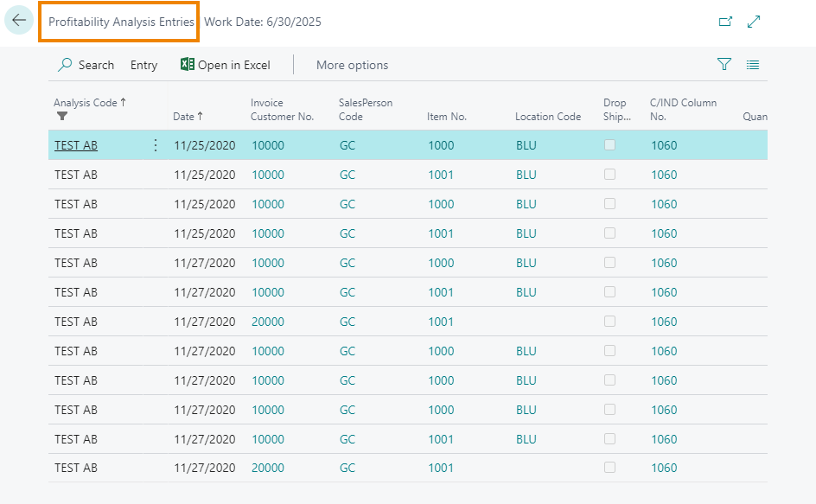Open the three-dot menu on the highlighted row
The width and height of the screenshot is (816, 504).
pos(155,145)
